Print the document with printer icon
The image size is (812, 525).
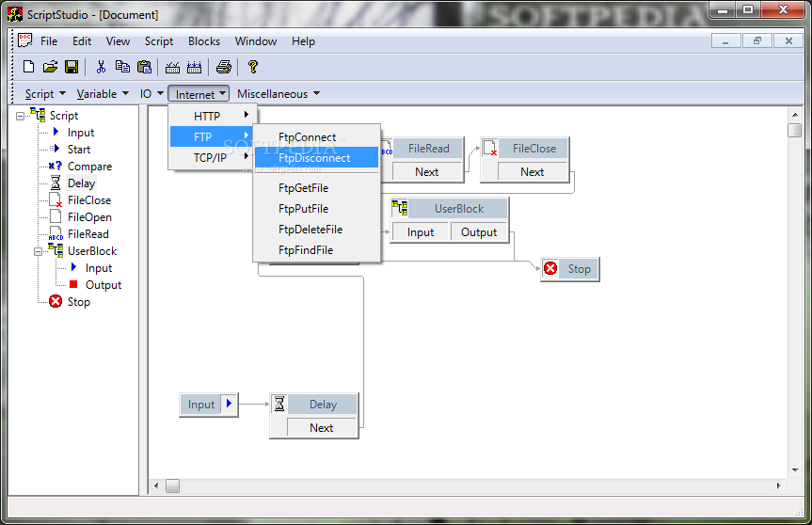click(x=224, y=67)
